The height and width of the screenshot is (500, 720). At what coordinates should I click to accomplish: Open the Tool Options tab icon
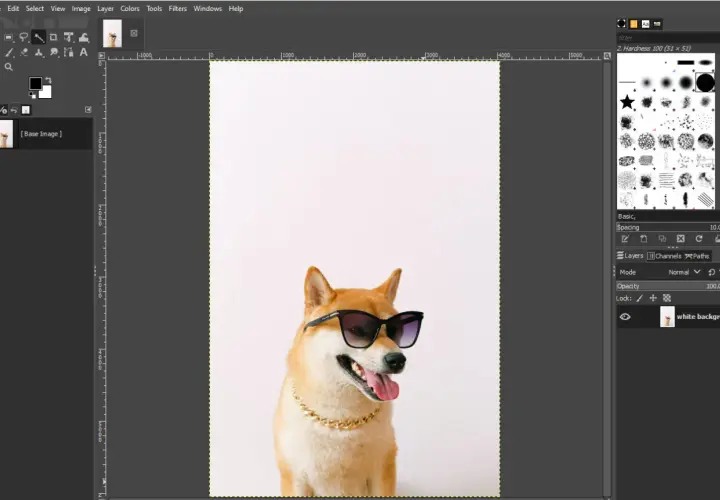[3, 110]
